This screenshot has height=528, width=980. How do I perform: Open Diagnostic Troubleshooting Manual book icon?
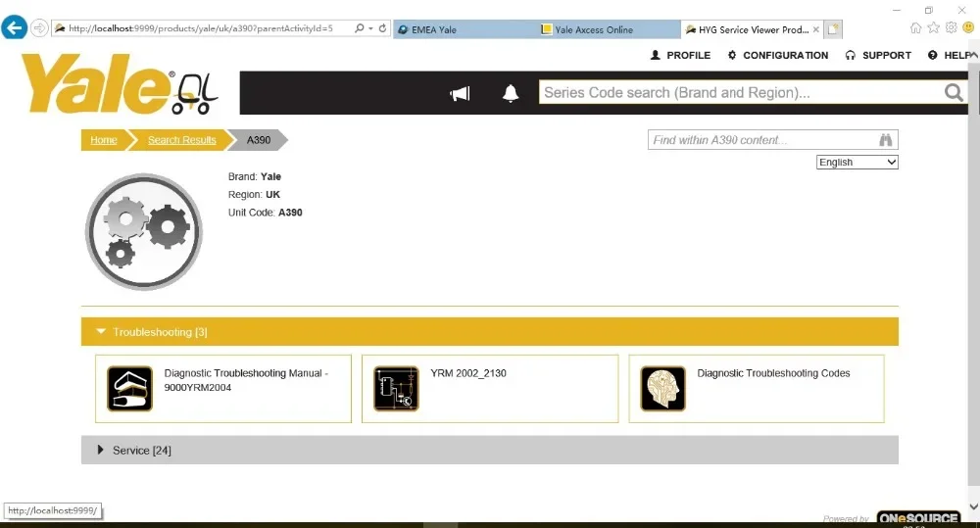pos(130,389)
